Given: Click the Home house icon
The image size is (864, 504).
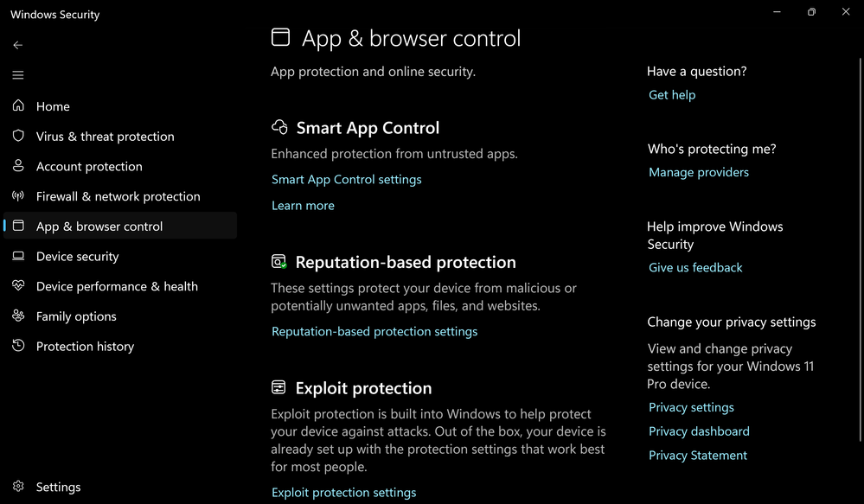Looking at the screenshot, I should point(18,106).
